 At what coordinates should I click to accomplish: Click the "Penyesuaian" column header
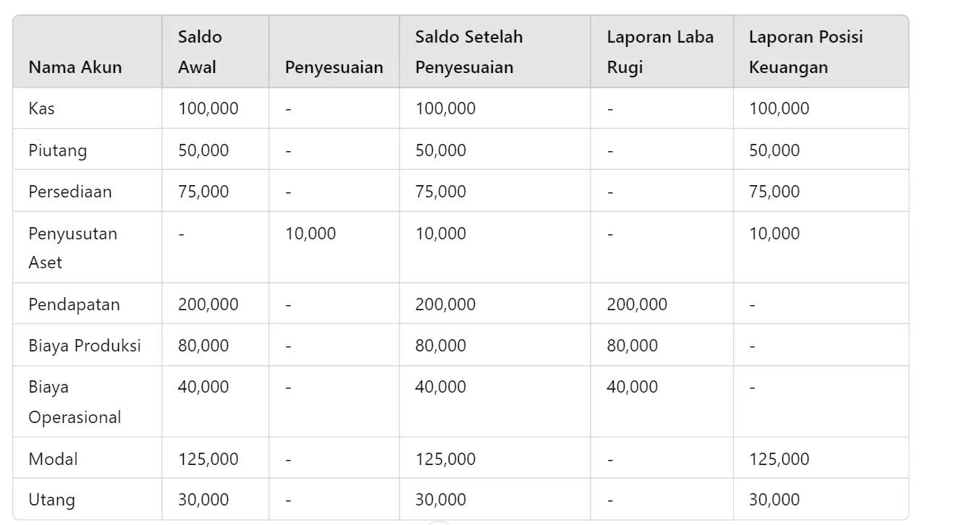pyautogui.click(x=334, y=67)
